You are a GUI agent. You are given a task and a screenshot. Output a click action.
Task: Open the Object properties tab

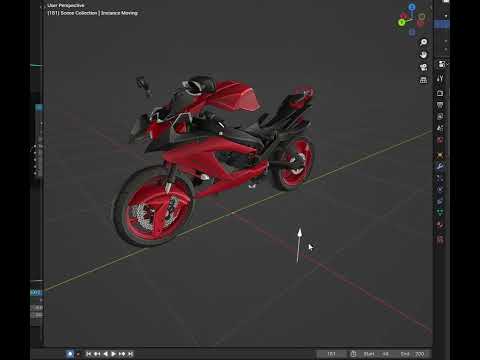440,155
